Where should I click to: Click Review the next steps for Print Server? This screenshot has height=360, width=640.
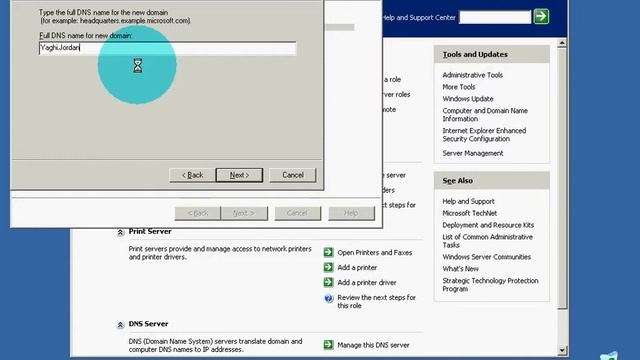[x=376, y=302]
